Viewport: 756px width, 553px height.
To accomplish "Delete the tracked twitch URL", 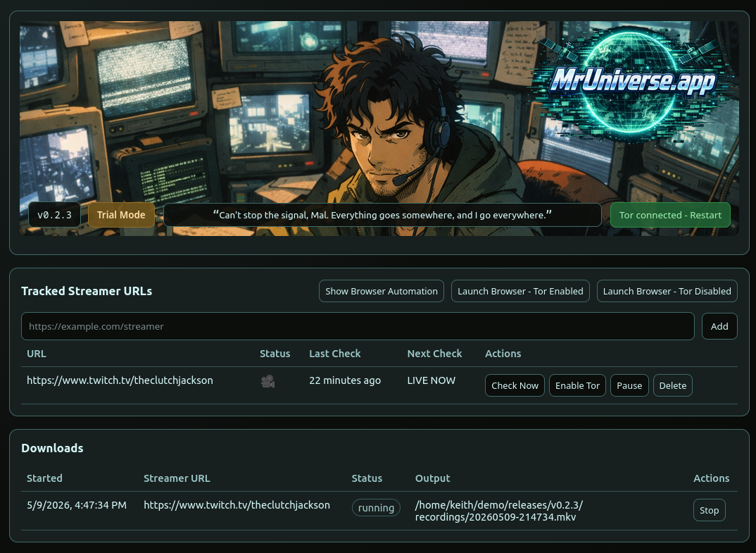I will (x=673, y=385).
